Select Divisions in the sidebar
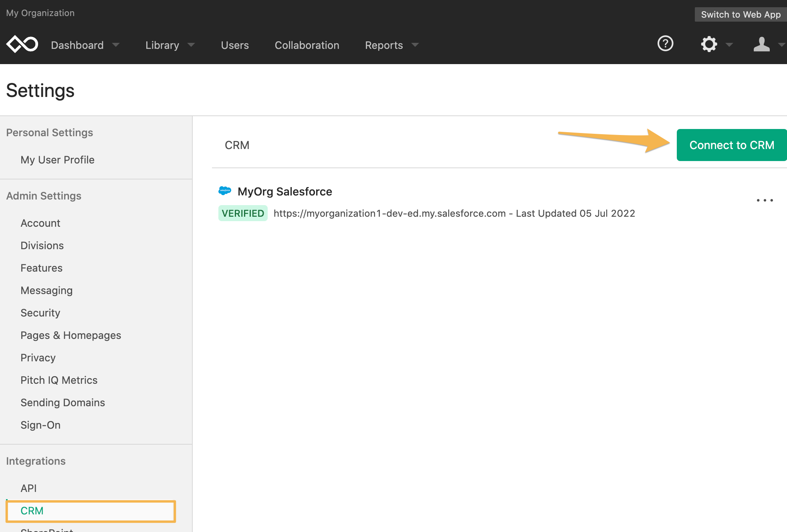 42,246
